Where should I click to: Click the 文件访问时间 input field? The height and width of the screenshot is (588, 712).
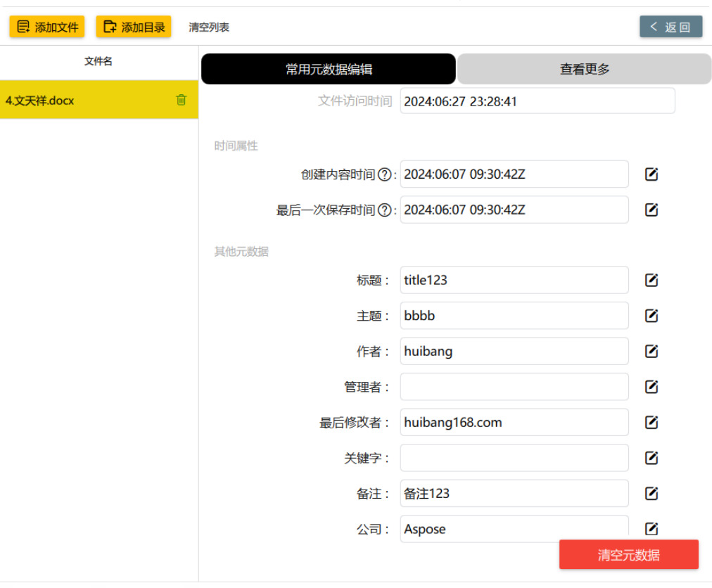[x=538, y=101]
